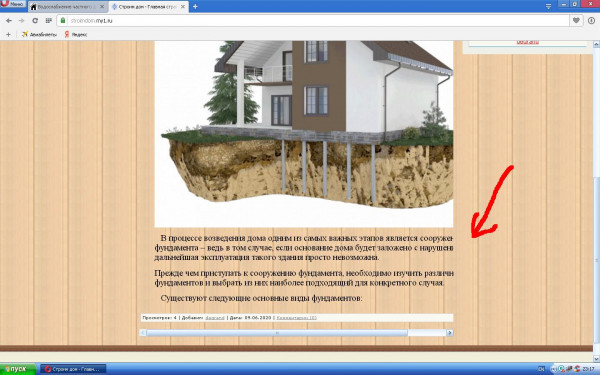Close the Водоснабжение tab
Screen dimensions: 600x375
[102, 7]
